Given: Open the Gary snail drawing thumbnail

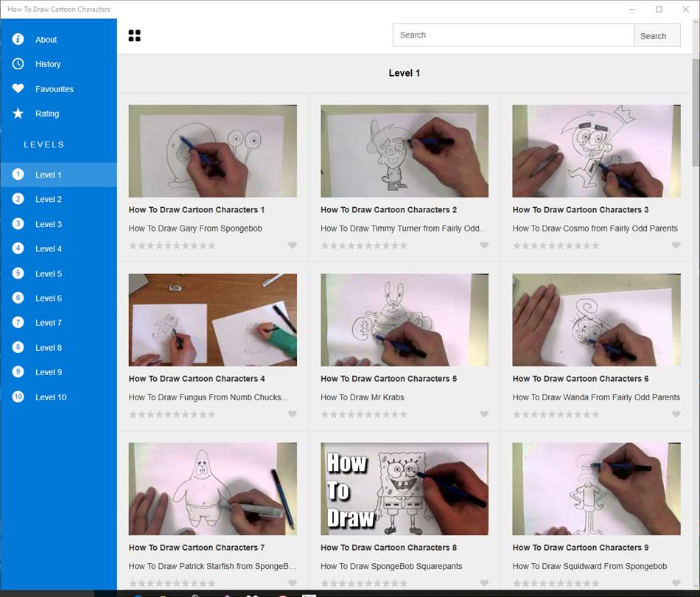Looking at the screenshot, I should pos(212,151).
